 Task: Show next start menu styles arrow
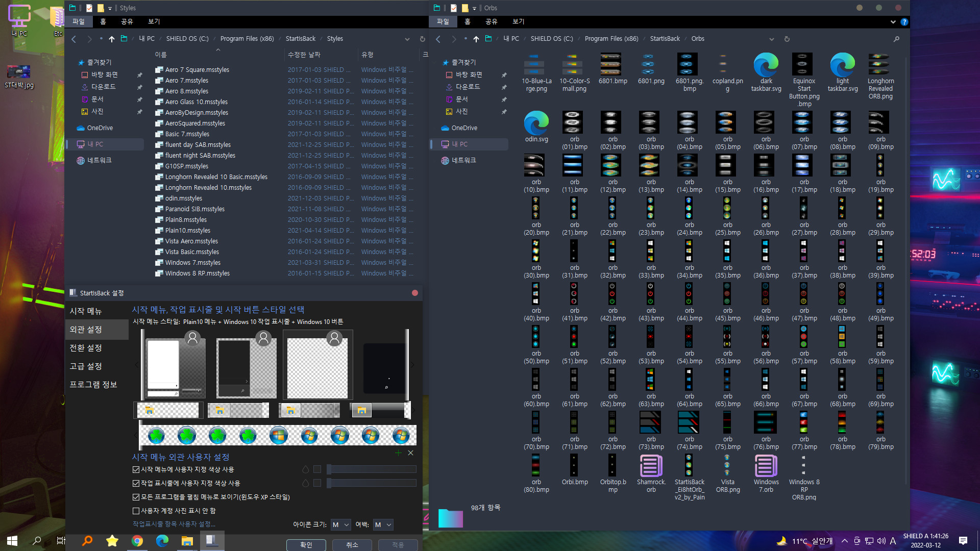coord(412,365)
